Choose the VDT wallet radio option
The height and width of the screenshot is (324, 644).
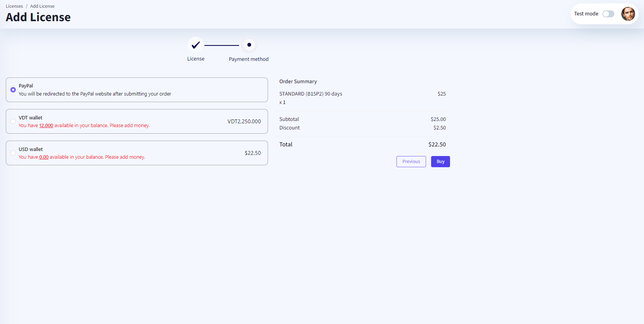[13, 121]
